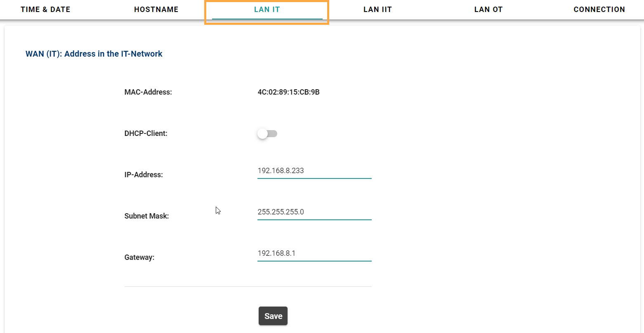Click the MAC address value 4C:02:89:15:CB:9B
The image size is (644, 333).
(288, 92)
